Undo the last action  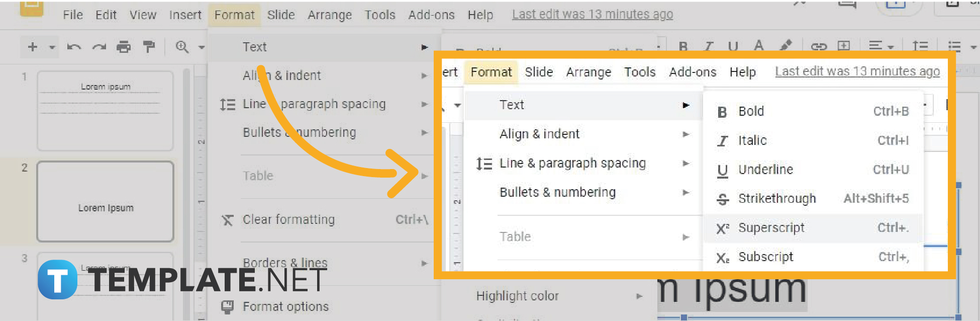tap(74, 46)
